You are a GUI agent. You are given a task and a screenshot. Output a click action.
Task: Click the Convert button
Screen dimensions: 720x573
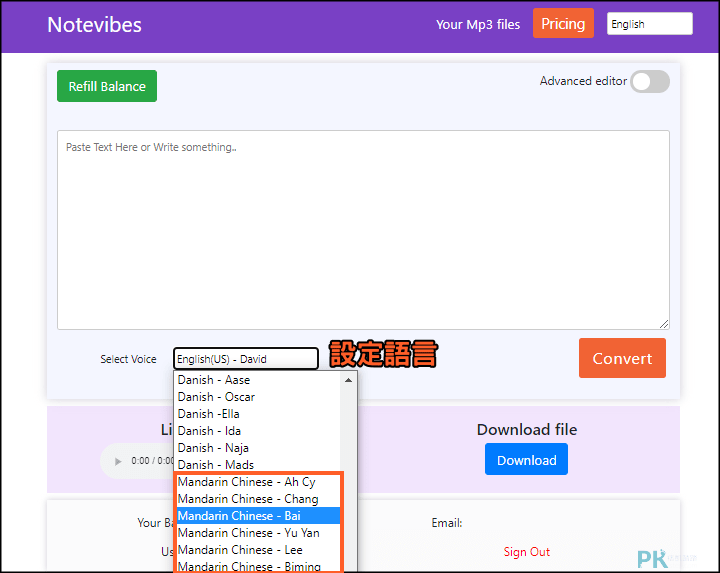[622, 358]
